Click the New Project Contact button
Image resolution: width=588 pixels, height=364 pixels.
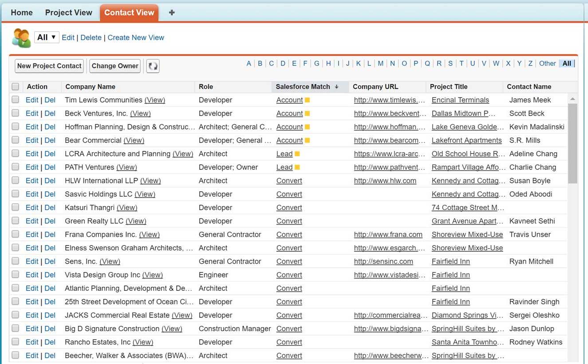[49, 66]
